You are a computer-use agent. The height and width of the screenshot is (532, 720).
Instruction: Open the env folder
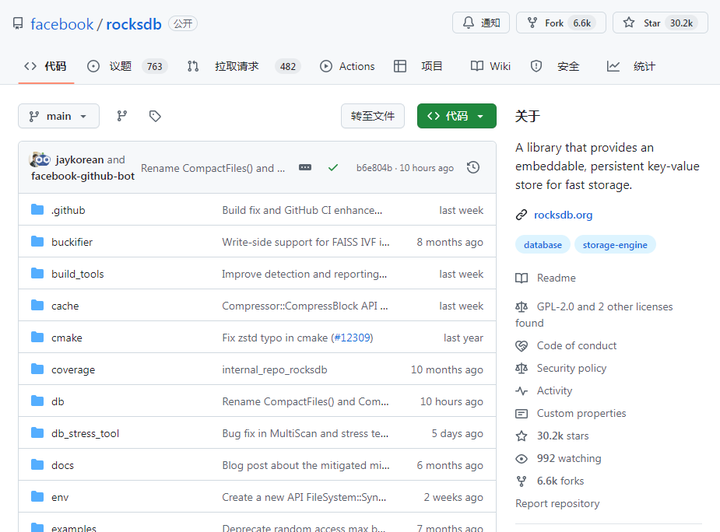tap(60, 497)
